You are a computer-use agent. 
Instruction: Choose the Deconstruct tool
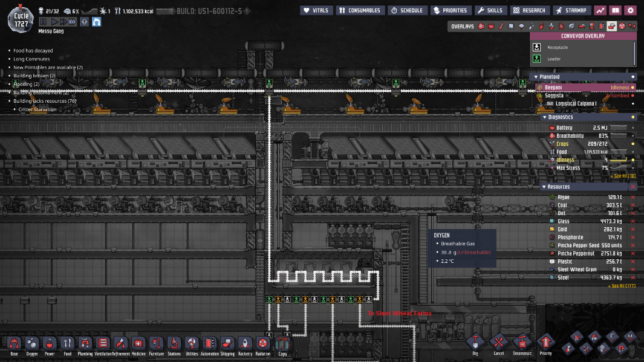point(522,344)
